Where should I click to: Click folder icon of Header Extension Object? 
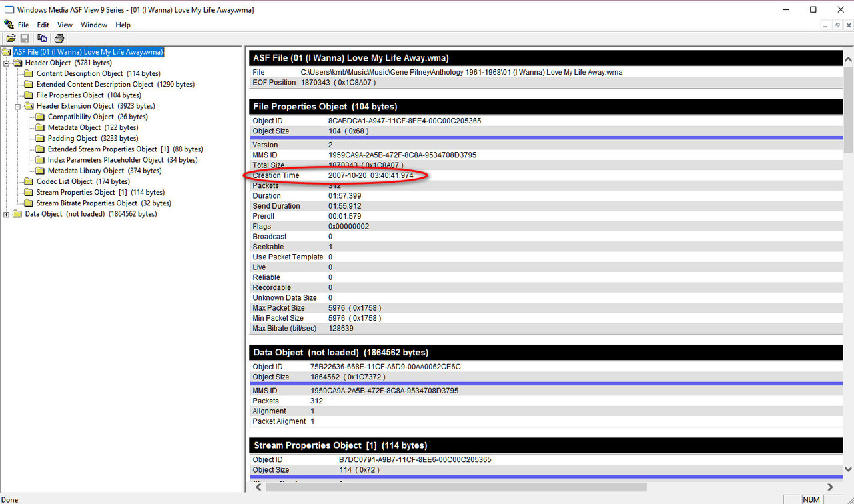pos(29,106)
